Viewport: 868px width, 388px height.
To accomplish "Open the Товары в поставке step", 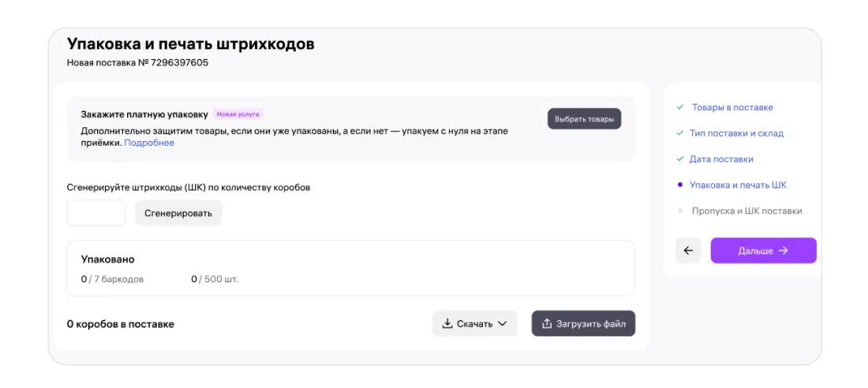I will tap(732, 107).
